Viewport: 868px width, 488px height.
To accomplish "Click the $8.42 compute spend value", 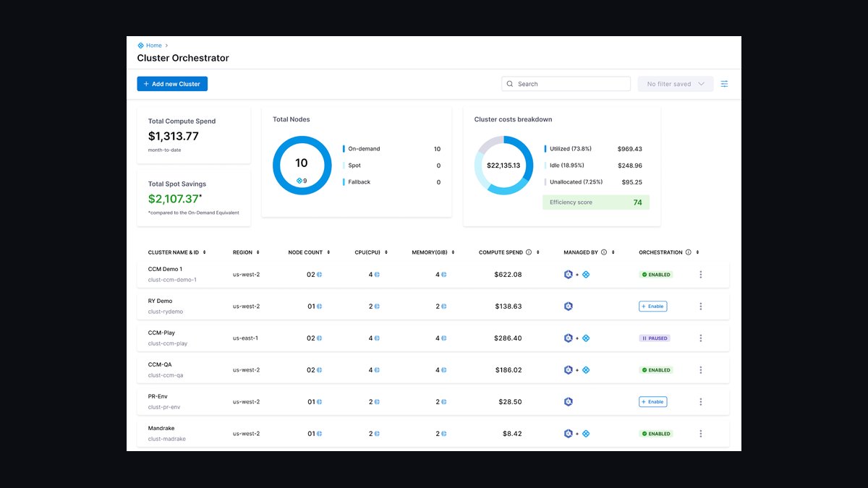I will coord(512,434).
